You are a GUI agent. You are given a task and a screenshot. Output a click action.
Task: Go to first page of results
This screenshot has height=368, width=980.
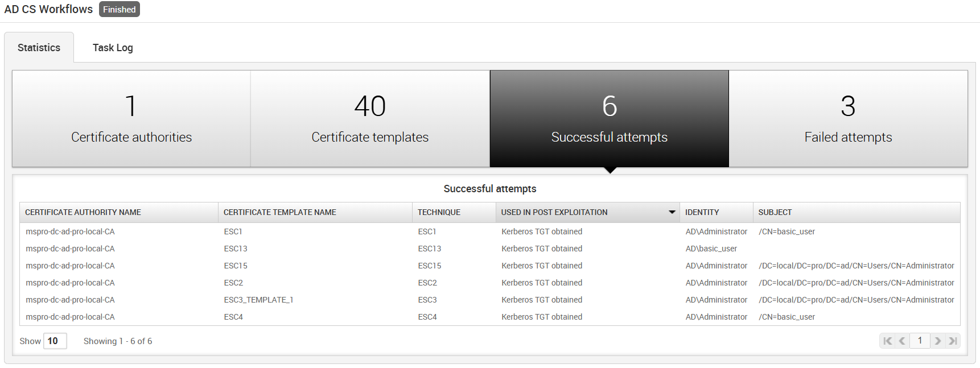[x=887, y=341]
